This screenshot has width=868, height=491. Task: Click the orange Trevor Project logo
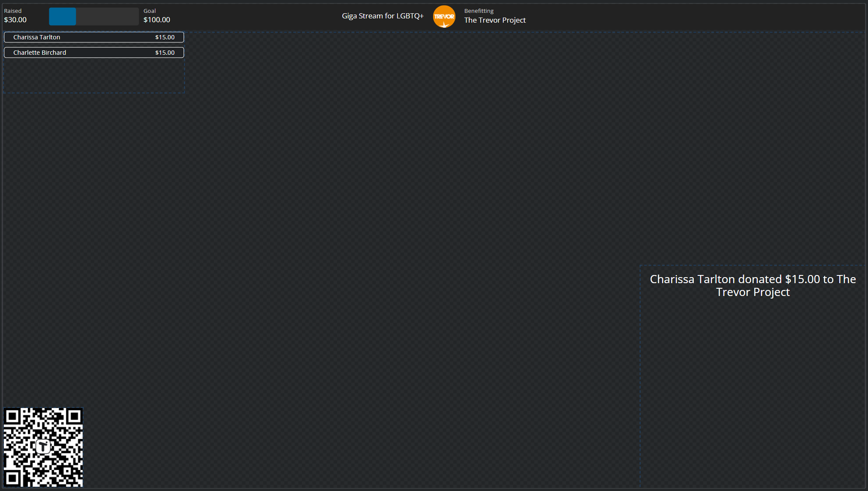tap(444, 17)
